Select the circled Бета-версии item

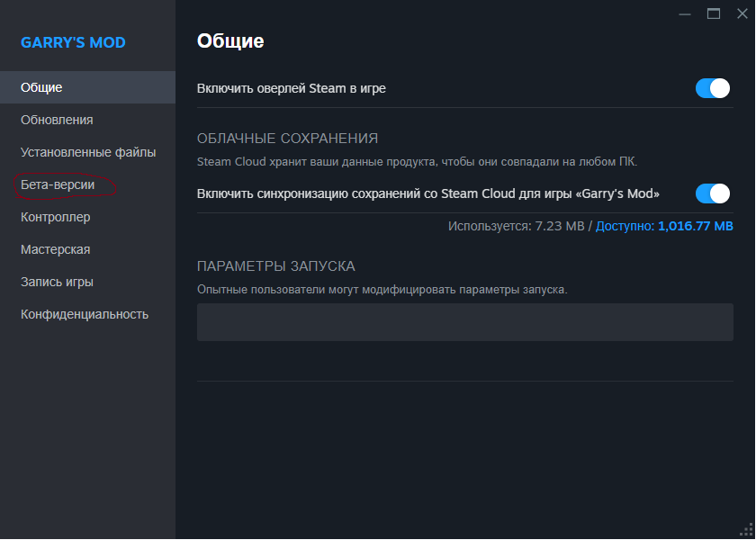coord(58,184)
